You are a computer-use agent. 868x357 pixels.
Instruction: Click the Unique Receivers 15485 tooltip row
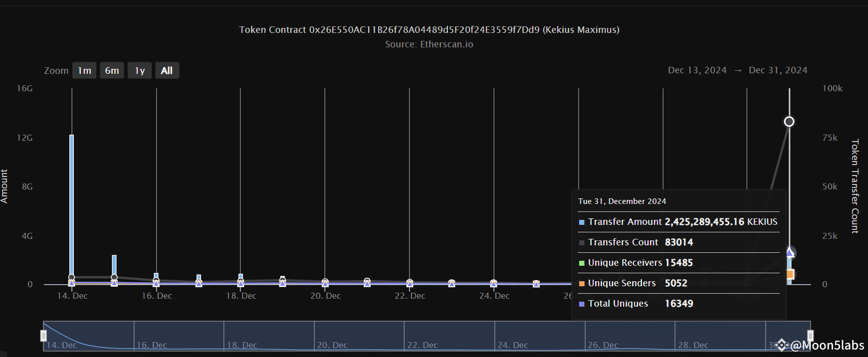click(x=678, y=263)
